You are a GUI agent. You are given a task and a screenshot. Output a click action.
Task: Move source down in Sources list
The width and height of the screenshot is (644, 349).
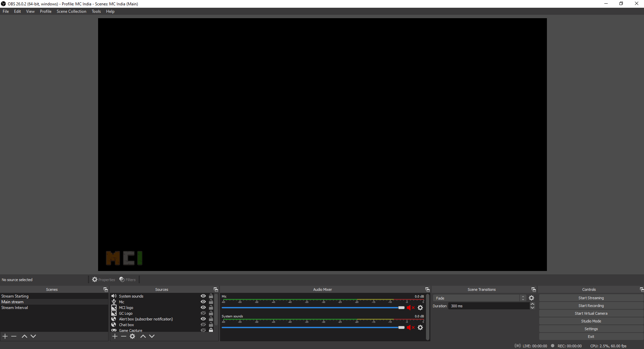(x=152, y=336)
